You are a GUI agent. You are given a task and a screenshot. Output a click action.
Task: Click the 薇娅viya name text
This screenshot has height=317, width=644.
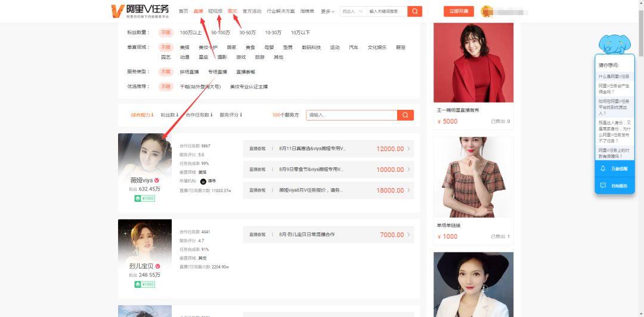[141, 180]
